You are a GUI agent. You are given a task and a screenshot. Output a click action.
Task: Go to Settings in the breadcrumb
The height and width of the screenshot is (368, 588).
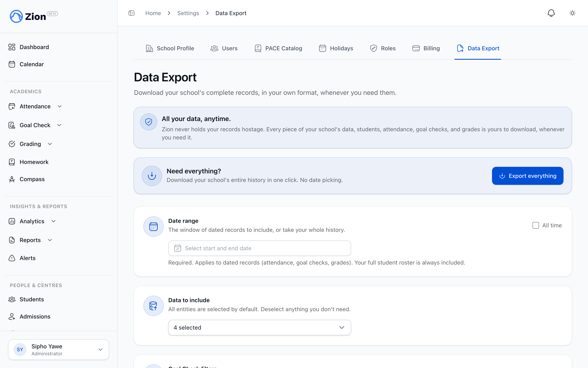point(188,13)
